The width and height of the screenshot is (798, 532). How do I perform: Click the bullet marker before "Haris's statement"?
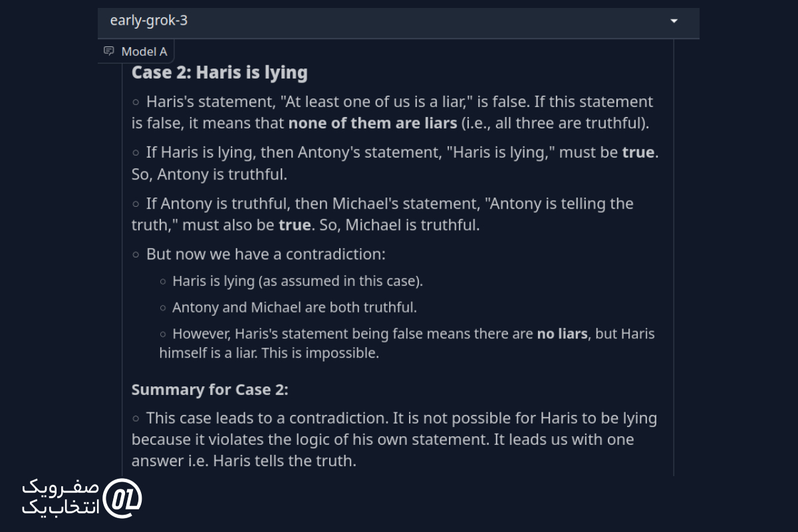[136, 102]
